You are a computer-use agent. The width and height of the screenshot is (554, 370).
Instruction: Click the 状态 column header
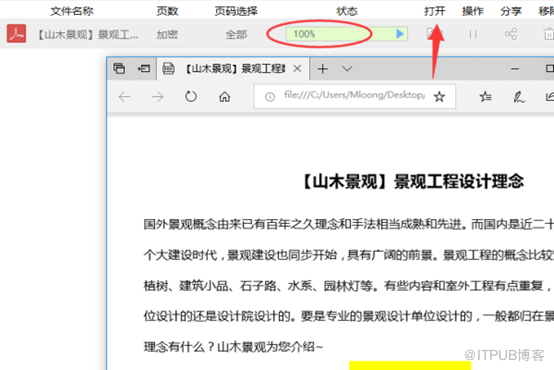point(347,11)
